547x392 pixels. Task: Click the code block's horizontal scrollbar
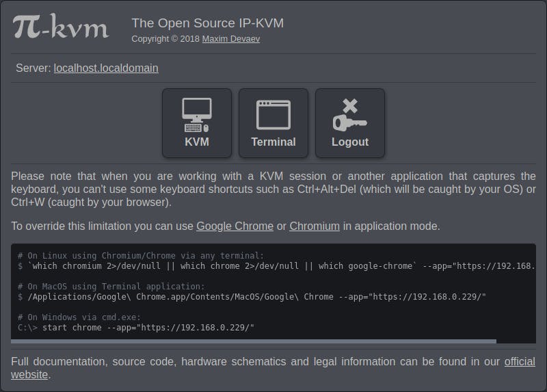tap(253, 341)
